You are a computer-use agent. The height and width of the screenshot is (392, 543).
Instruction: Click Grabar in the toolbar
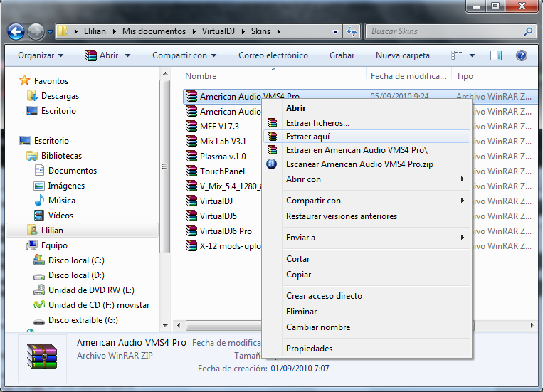point(342,55)
